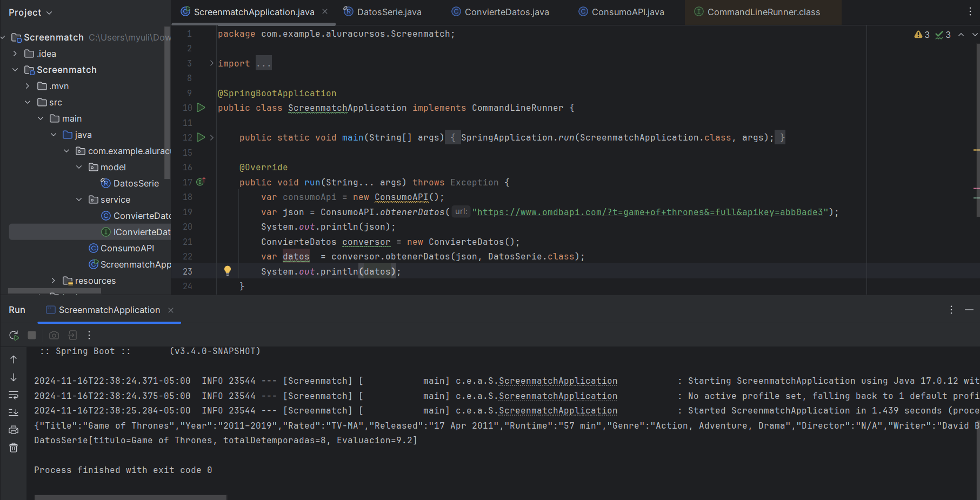Click the @SpringBootApplication annotation
Image resolution: width=980 pixels, height=500 pixels.
277,93
